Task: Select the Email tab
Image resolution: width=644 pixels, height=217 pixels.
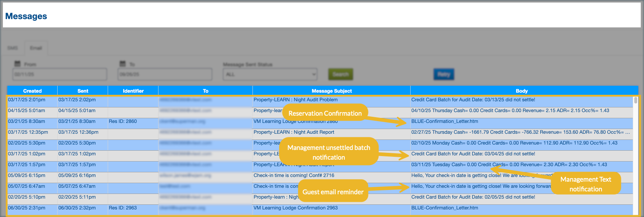Action: 36,48
